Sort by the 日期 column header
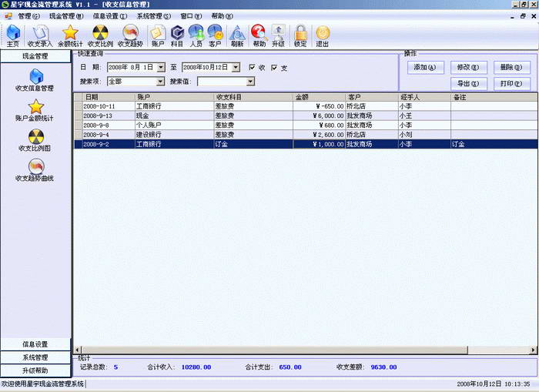The height and width of the screenshot is (392, 539). point(109,97)
